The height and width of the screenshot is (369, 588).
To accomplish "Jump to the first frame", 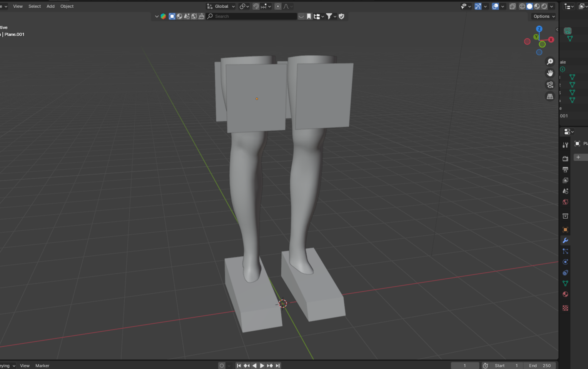I will point(239,366).
